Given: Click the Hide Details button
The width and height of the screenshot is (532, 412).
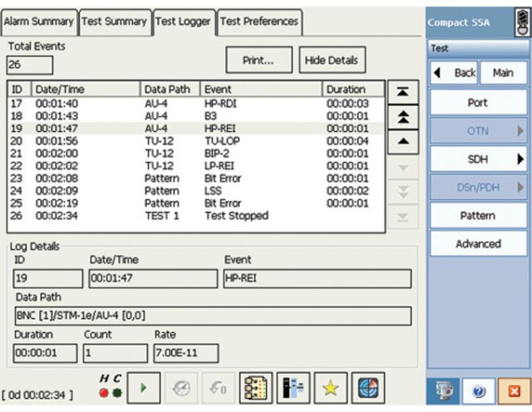Looking at the screenshot, I should click(x=331, y=59).
